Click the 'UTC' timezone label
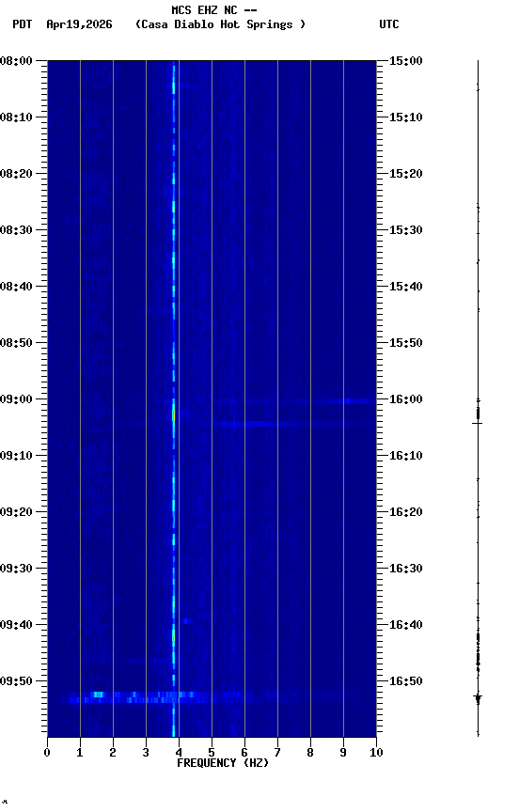The width and height of the screenshot is (519, 812). [389, 24]
